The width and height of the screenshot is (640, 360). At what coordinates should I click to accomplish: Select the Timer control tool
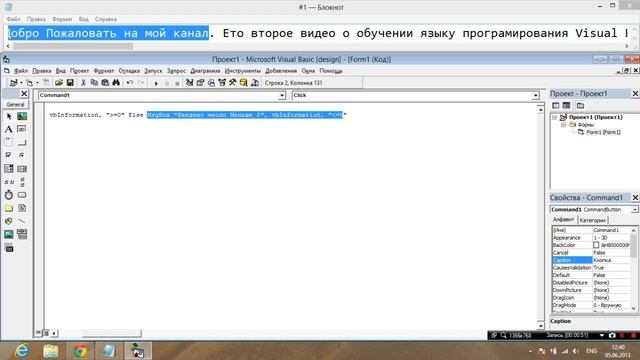coord(9,195)
